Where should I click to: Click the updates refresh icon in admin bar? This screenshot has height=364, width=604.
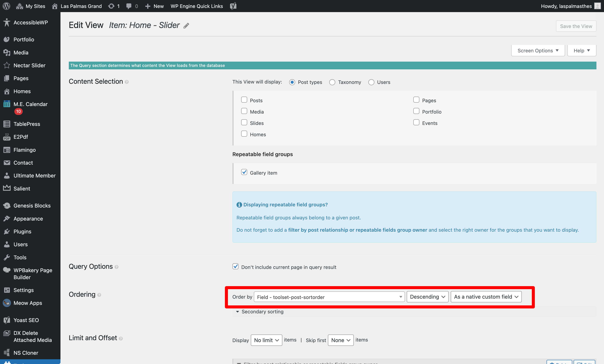[112, 6]
